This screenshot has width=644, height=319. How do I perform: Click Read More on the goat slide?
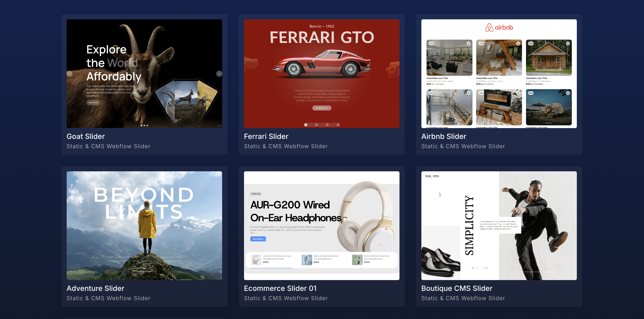point(93,102)
